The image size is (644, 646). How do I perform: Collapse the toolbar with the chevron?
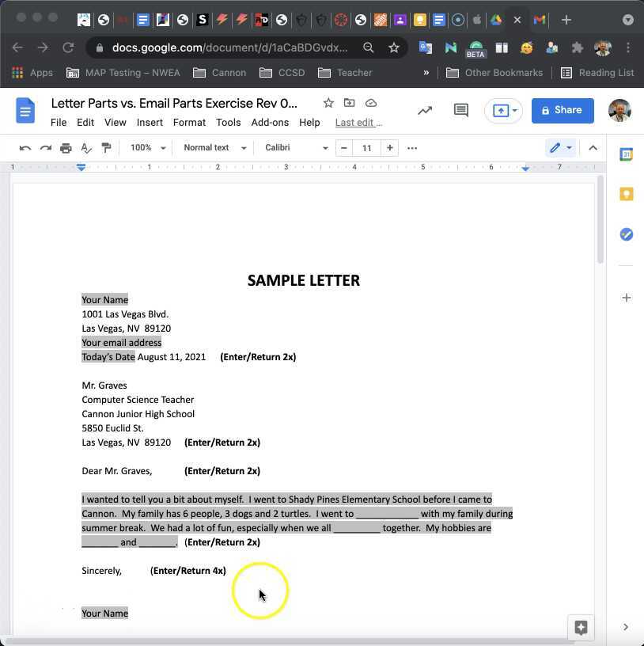point(593,147)
